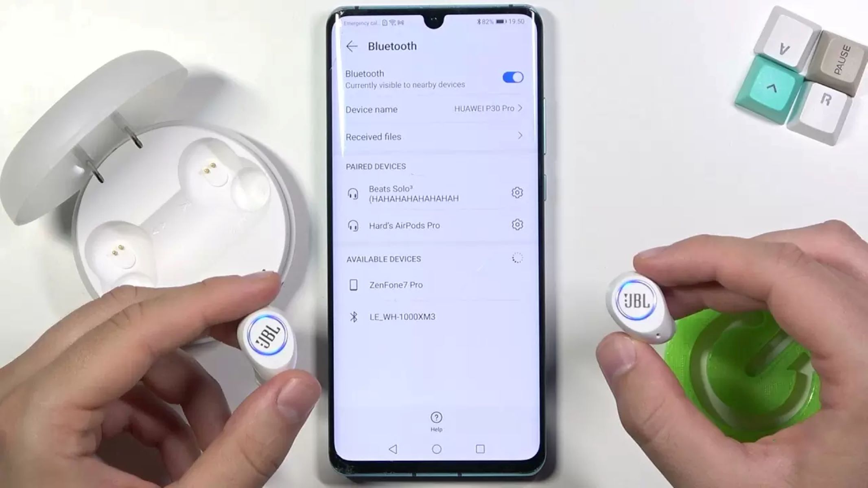Connect to ZenFone7 Pro device

pyautogui.click(x=396, y=285)
